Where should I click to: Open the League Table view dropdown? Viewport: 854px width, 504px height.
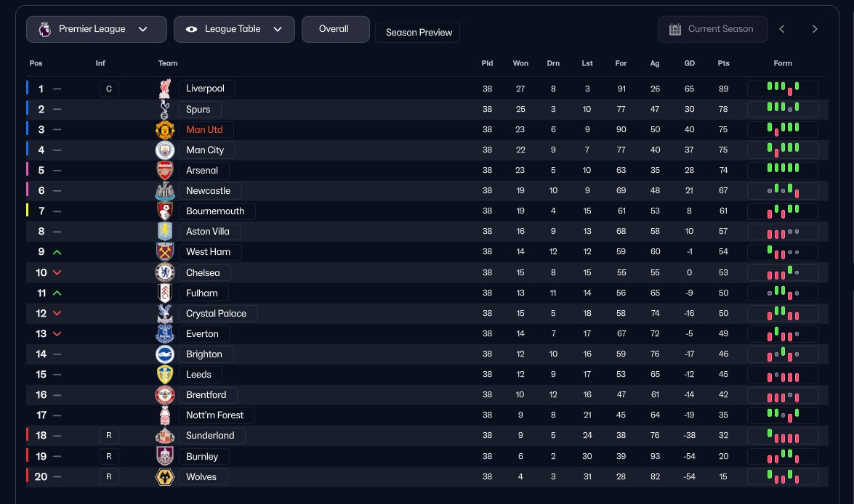234,29
